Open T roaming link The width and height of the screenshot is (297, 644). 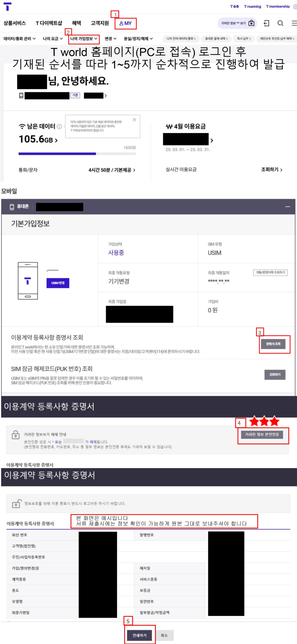pos(253,6)
